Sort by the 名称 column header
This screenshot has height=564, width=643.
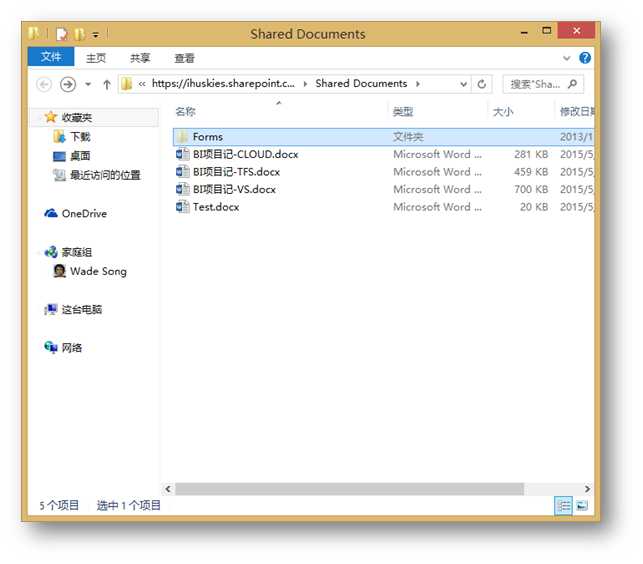click(185, 112)
